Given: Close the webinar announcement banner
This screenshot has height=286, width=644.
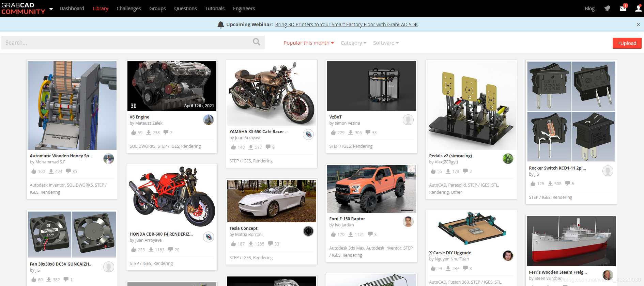Looking at the screenshot, I should (x=638, y=25).
